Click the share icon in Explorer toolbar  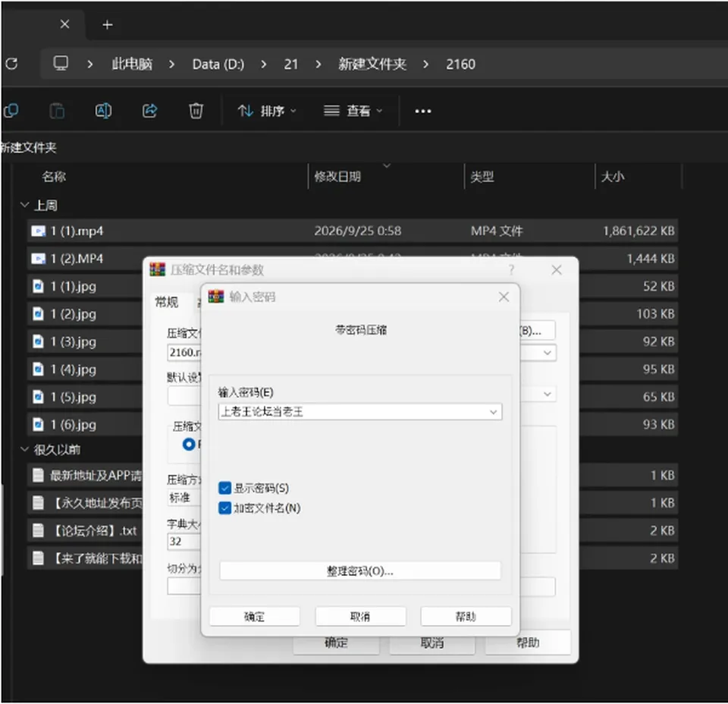pos(149,111)
